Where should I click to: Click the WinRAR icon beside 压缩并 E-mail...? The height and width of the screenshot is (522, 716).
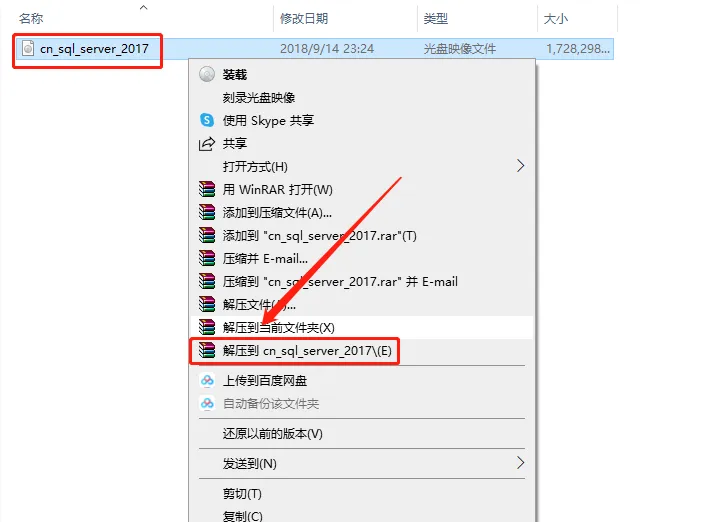(207, 258)
